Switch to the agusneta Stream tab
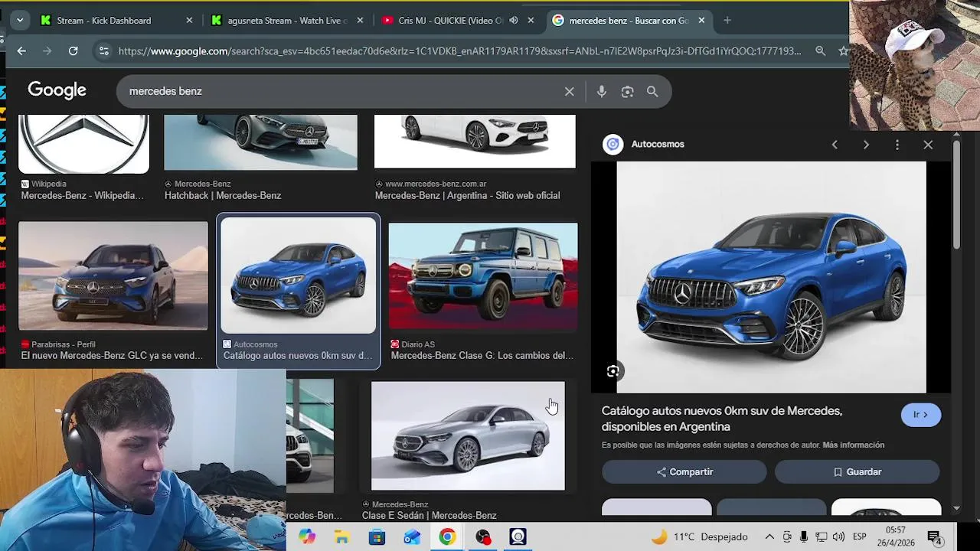The image size is (980, 551). click(x=287, y=21)
